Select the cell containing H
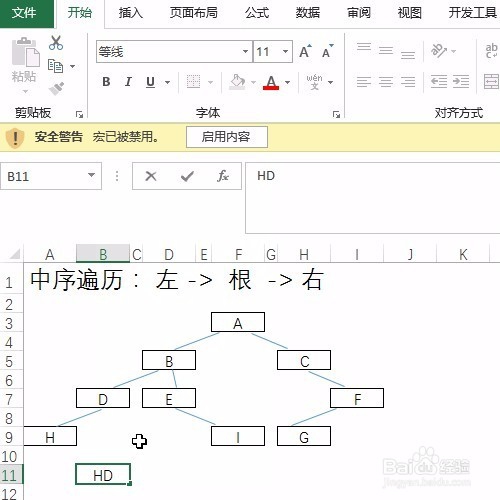 coord(50,436)
